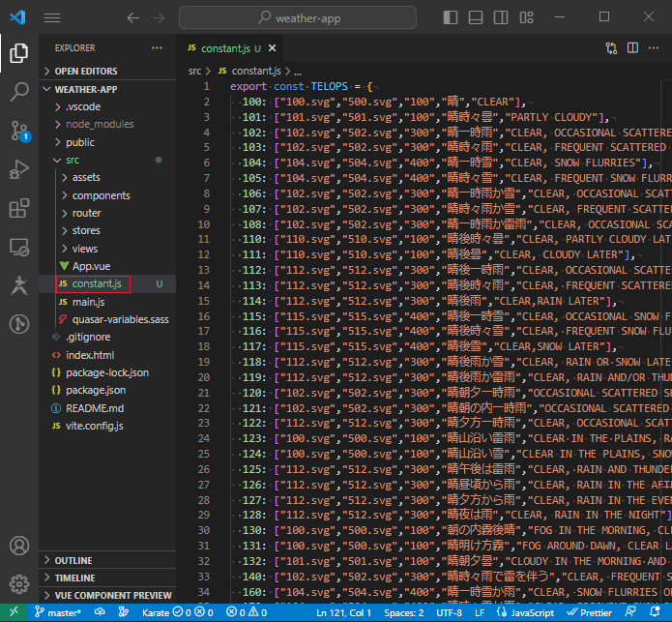Viewport: 672px width, 622px height.
Task: Select constant.js in the file tree
Action: pyautogui.click(x=107, y=283)
